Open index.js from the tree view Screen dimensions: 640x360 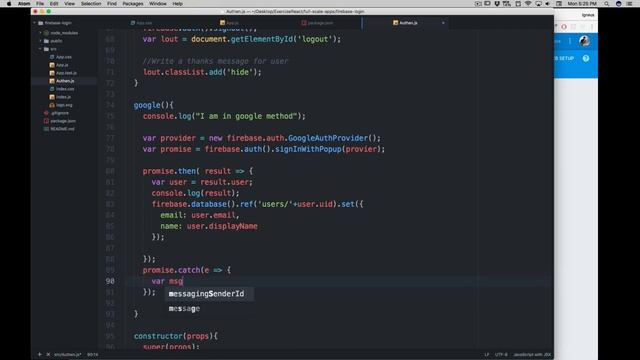pyautogui.click(x=63, y=97)
